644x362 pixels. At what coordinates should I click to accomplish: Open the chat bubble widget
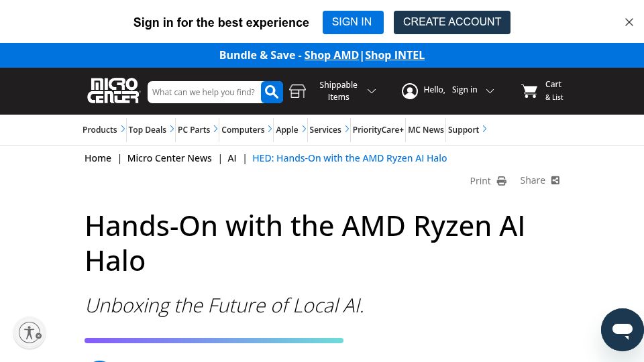623,330
